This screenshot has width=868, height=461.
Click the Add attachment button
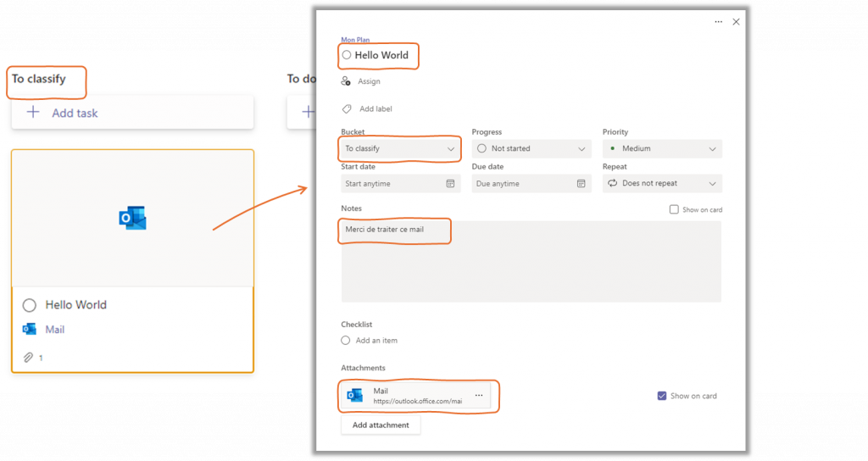pyautogui.click(x=381, y=425)
